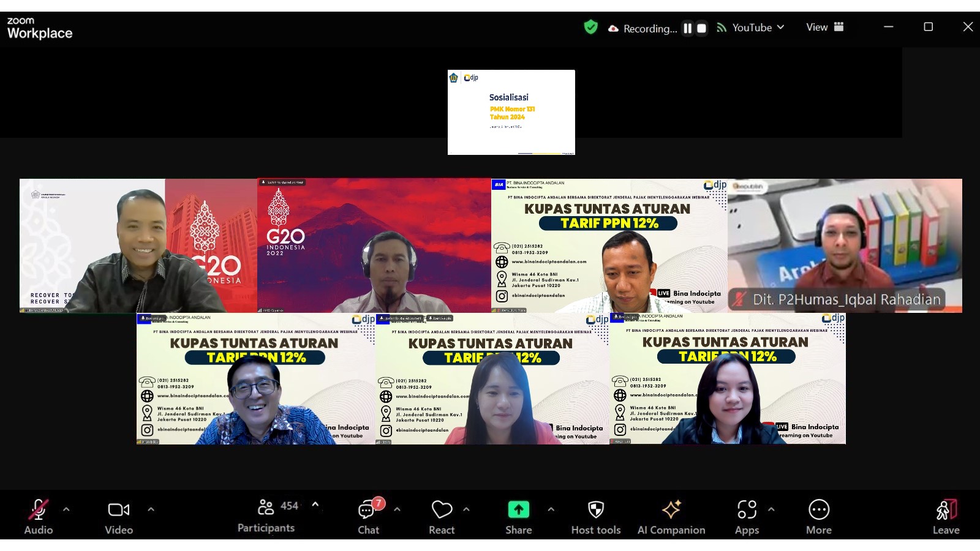The height and width of the screenshot is (551, 980).
Task: Select the shared Sosialisasi slide thumbnail
Action: coord(511,112)
